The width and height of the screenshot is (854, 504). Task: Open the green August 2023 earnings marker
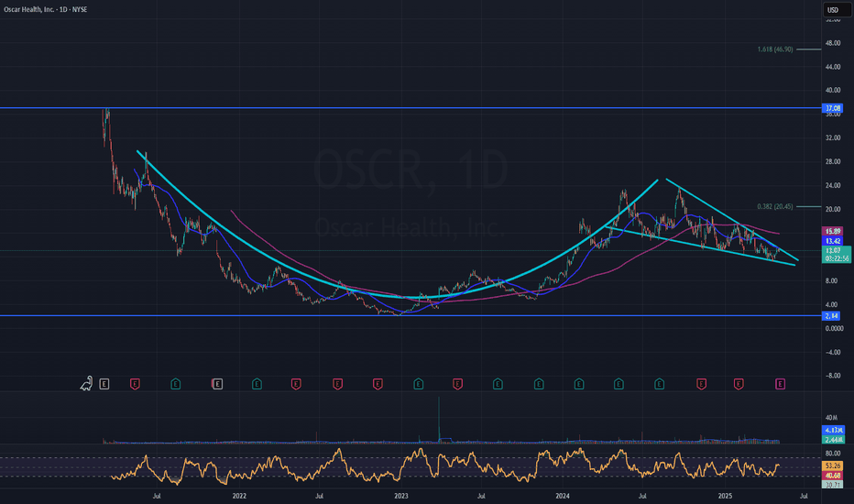pos(498,384)
